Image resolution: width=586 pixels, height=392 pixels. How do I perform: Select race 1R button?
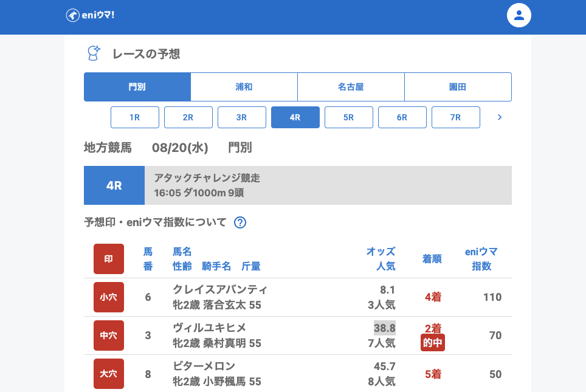tap(135, 117)
